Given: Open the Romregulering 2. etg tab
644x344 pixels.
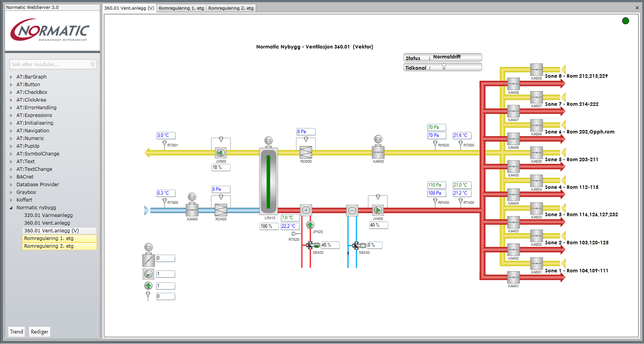Looking at the screenshot, I should point(231,8).
